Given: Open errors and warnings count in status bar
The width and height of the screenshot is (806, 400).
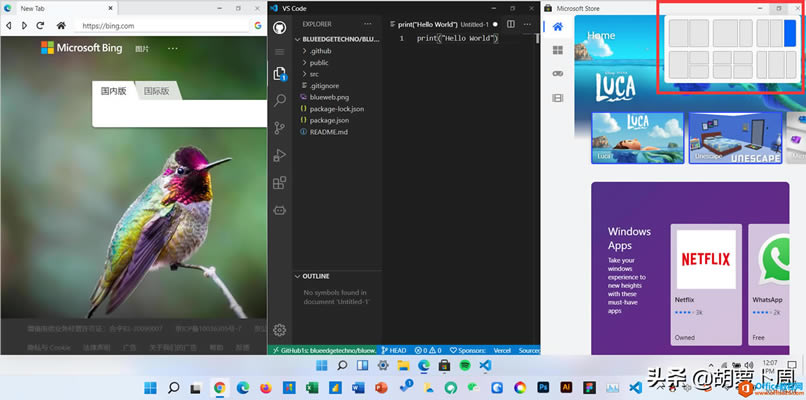Looking at the screenshot, I should point(428,350).
